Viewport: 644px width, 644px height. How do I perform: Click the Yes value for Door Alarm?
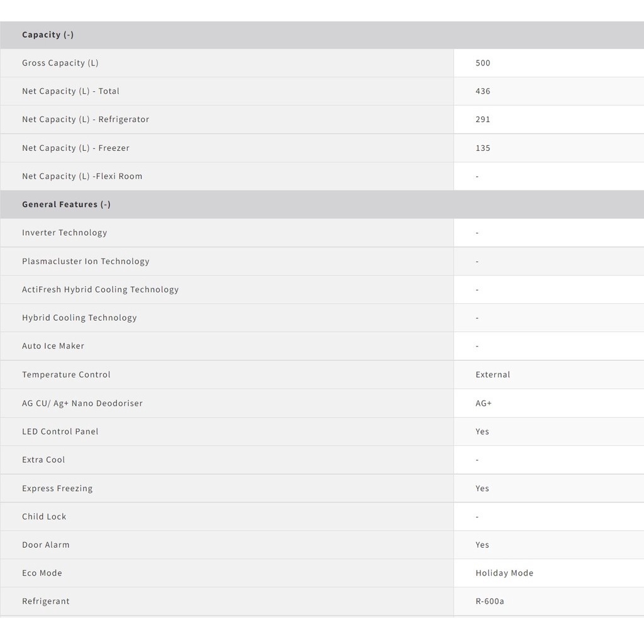(482, 545)
